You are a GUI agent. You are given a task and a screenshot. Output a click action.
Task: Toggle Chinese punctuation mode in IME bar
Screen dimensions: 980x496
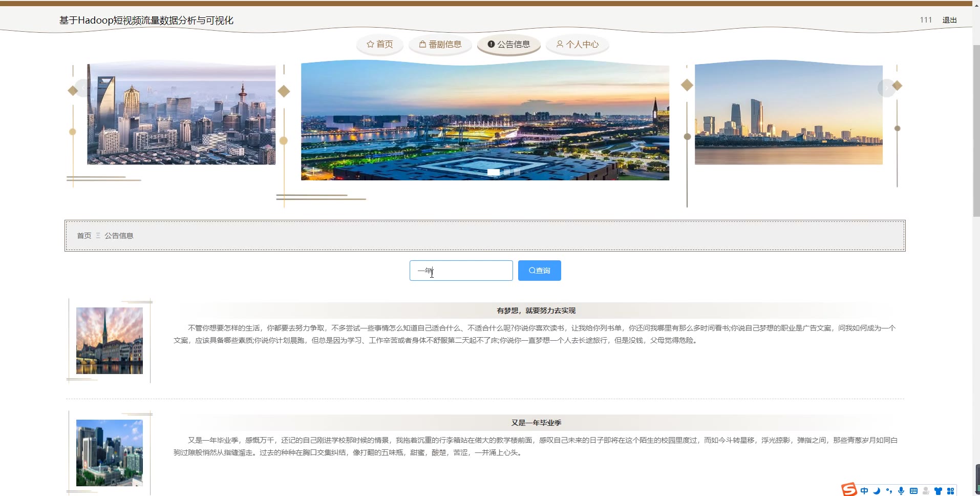pos(889,491)
